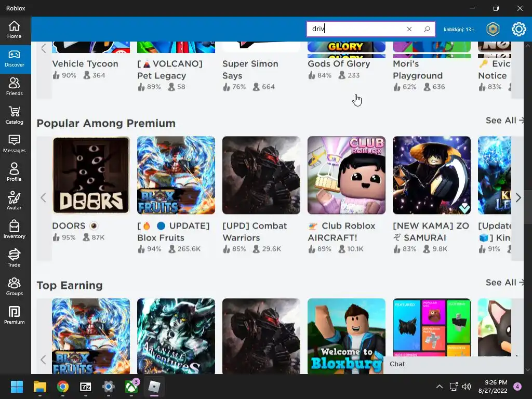Open the Groups section
The width and height of the screenshot is (532, 399).
(14, 287)
